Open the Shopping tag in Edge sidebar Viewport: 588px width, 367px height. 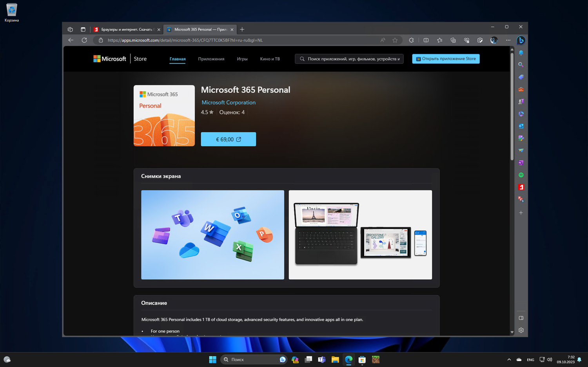[x=521, y=77]
